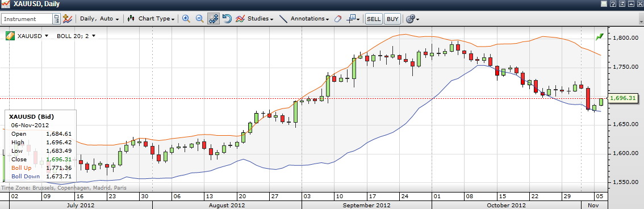
Task: Select the diagonal line annotation icon
Action: point(283,19)
